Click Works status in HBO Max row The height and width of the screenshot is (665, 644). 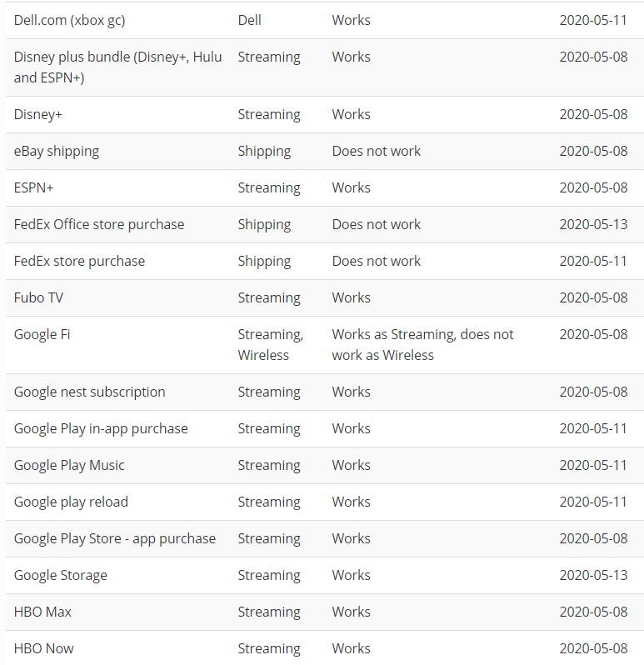351,612
